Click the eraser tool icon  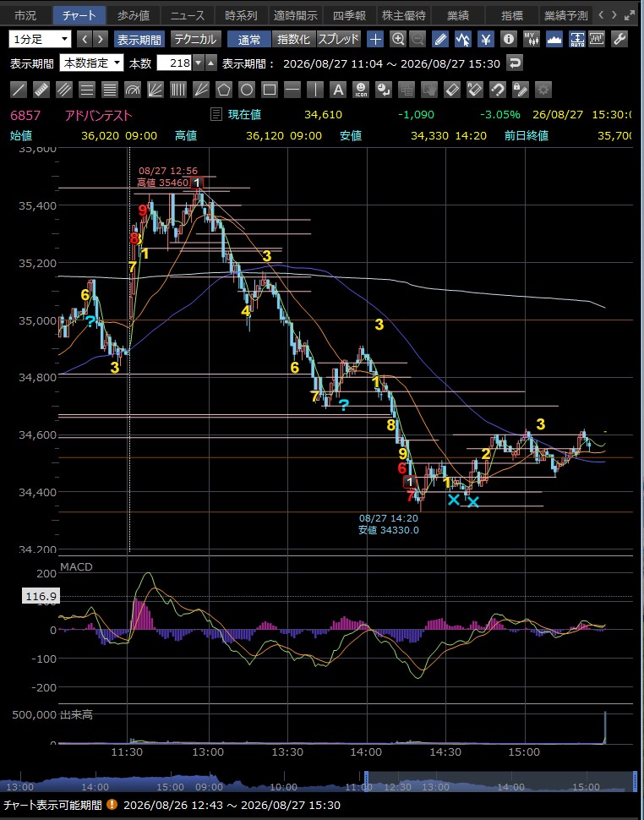pyautogui.click(x=451, y=90)
